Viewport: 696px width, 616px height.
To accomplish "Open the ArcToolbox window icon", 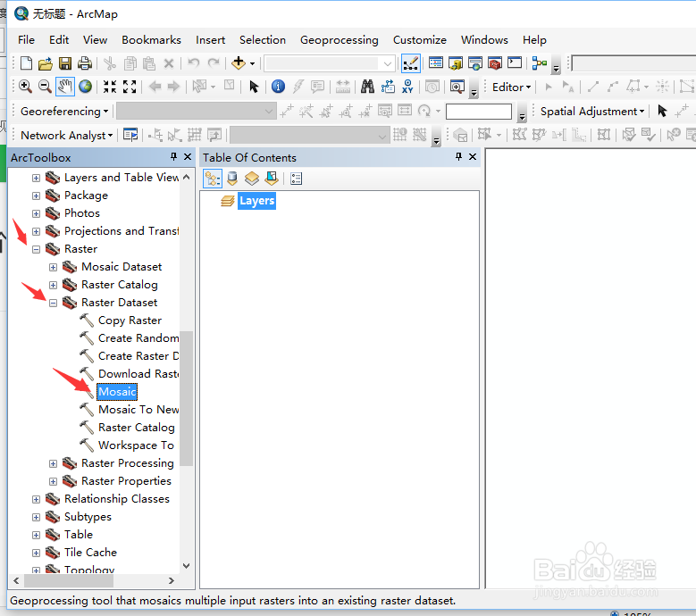I will 494,63.
